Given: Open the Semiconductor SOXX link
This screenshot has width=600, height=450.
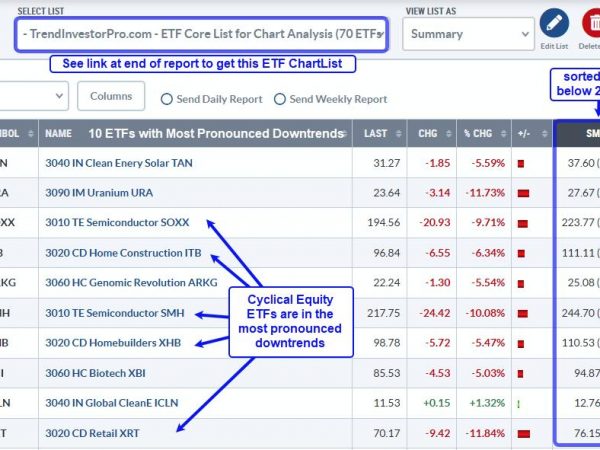Looking at the screenshot, I should (x=117, y=222).
